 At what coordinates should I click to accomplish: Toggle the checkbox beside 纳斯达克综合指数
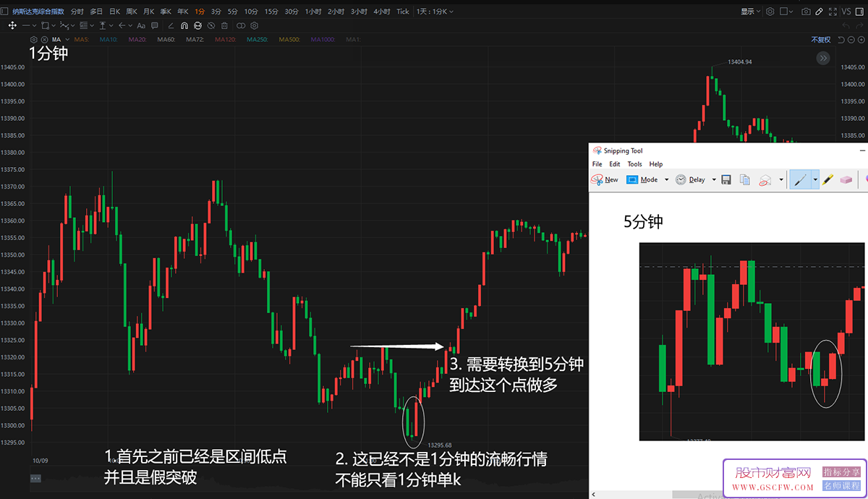[5, 12]
